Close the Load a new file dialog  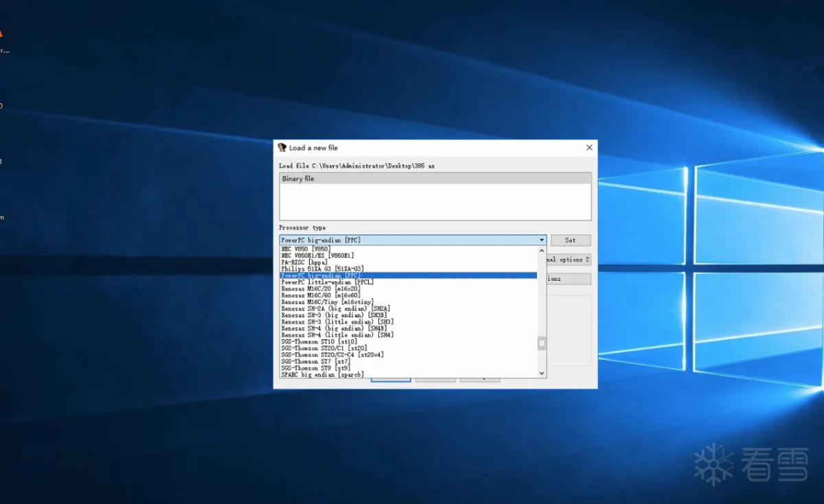pos(588,148)
